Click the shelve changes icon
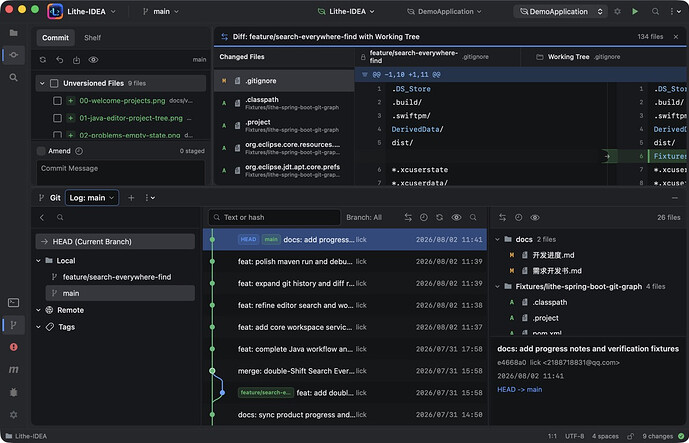689x443 pixels. (x=76, y=60)
